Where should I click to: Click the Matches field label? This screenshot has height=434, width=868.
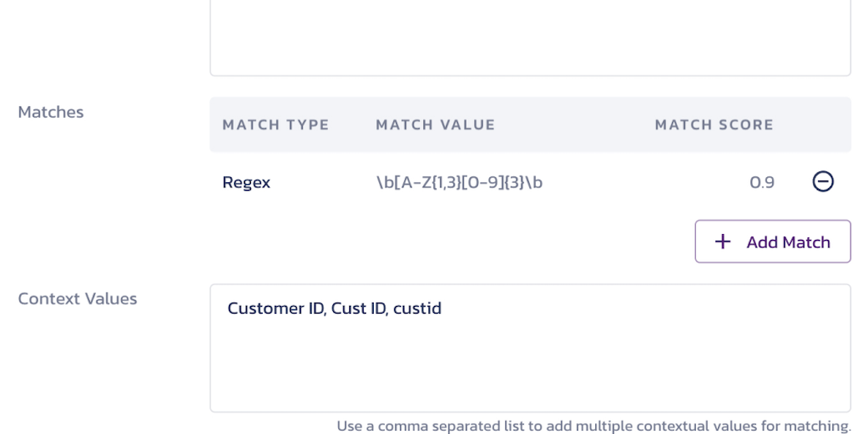coord(51,112)
